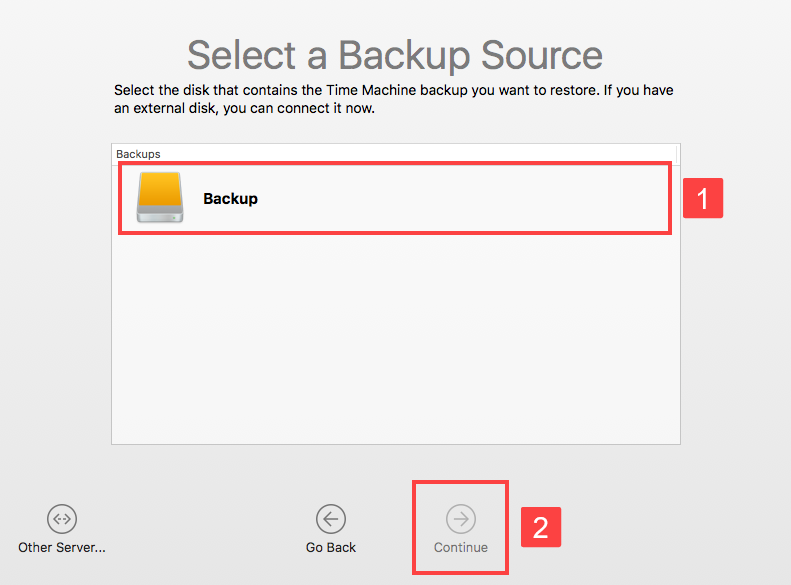Click the Other Server network icon
This screenshot has width=791, height=585.
pyautogui.click(x=62, y=518)
